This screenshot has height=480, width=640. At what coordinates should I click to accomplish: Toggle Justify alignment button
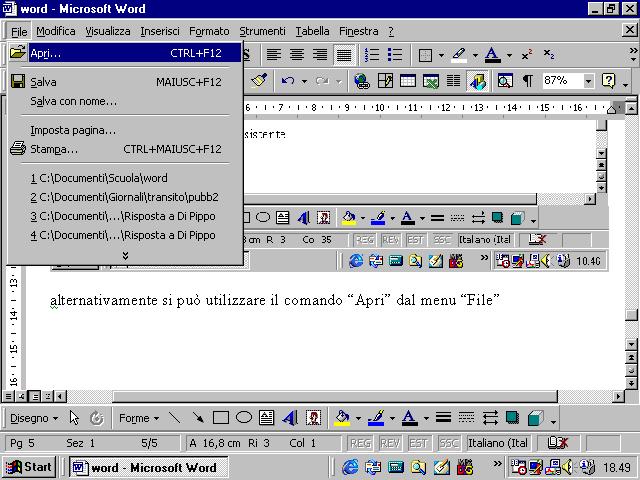tap(344, 55)
